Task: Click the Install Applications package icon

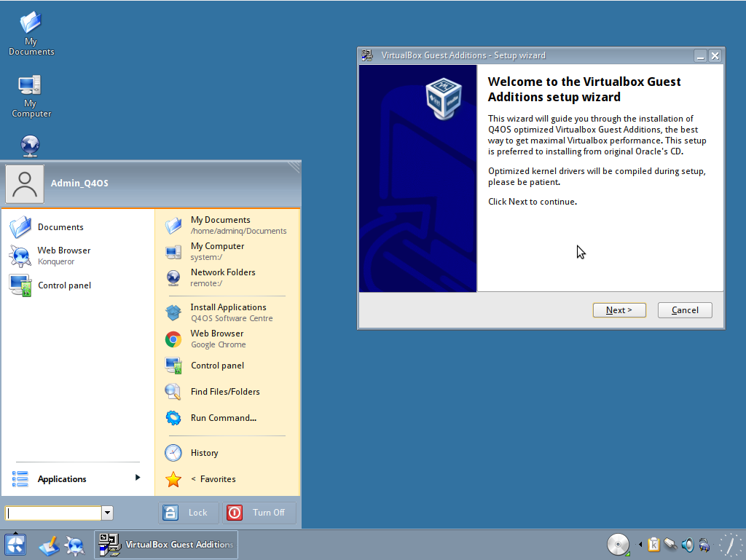Action: click(173, 313)
